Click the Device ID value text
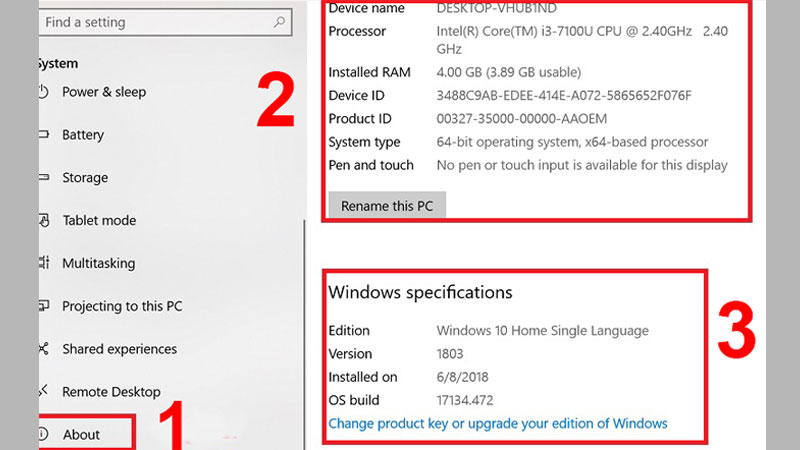Image resolution: width=800 pixels, height=450 pixels. pos(563,96)
